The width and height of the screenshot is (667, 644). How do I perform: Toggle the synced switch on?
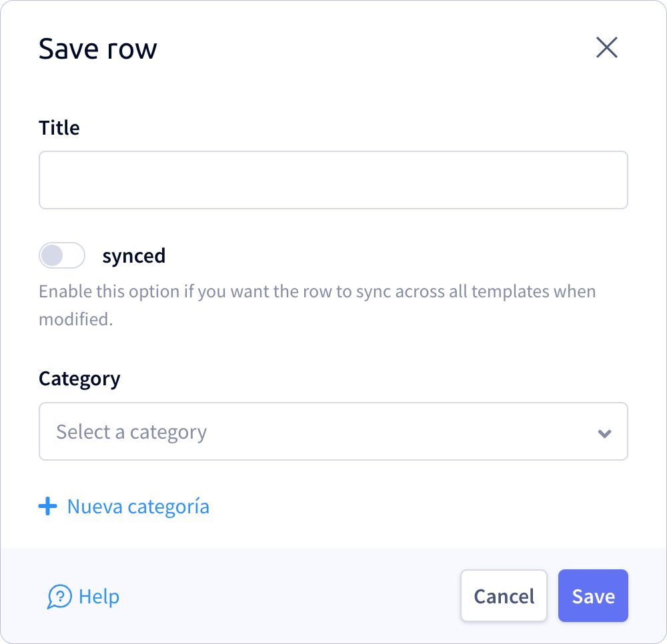(x=62, y=255)
